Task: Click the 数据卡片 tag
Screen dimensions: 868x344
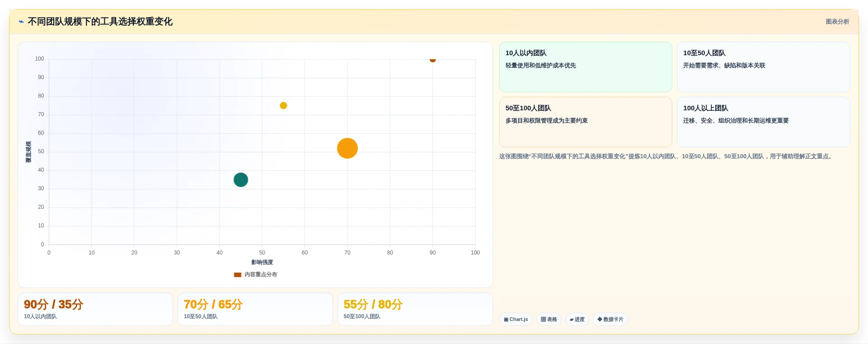Action: [610, 320]
